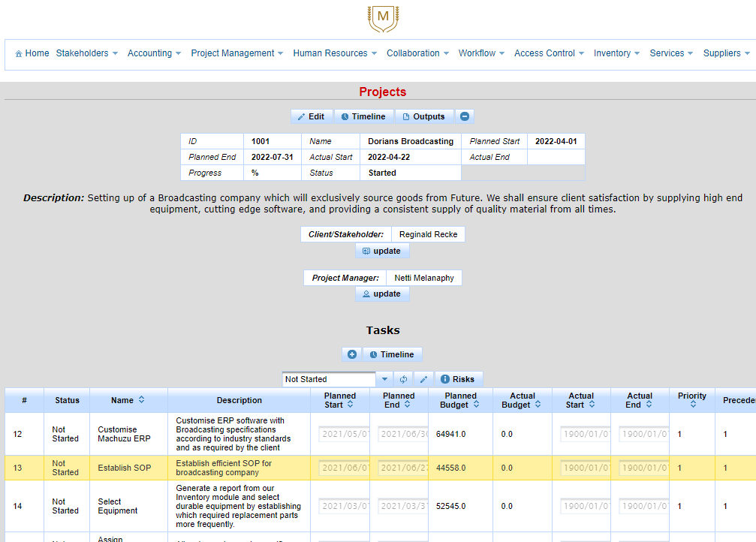Image resolution: width=756 pixels, height=542 pixels.
Task: Open the Accounting menu
Action: [154, 53]
